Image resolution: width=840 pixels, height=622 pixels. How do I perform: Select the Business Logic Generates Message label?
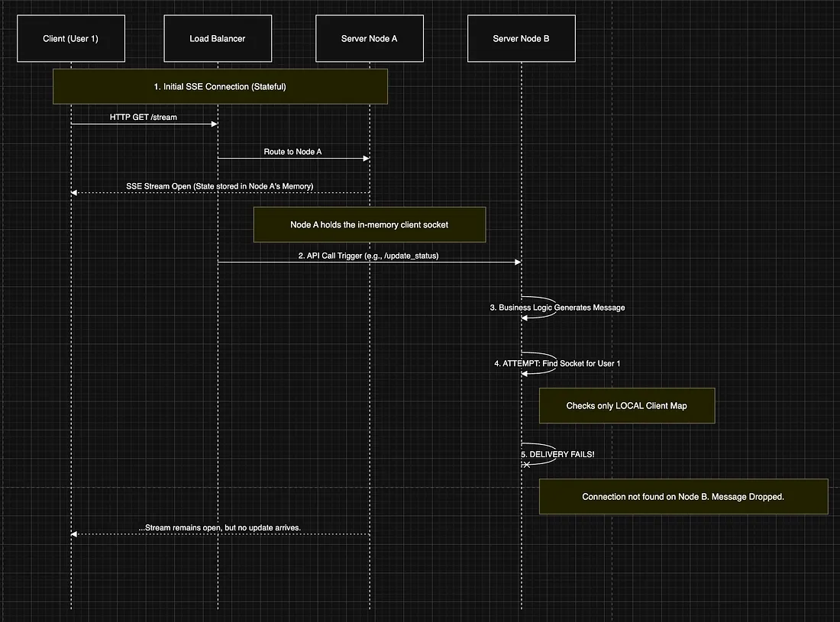(557, 308)
